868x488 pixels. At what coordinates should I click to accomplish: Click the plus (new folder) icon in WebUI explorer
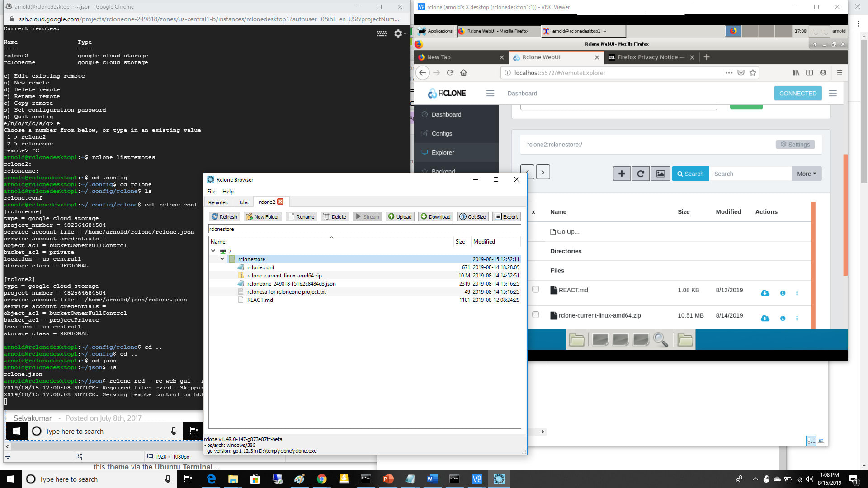[622, 174]
